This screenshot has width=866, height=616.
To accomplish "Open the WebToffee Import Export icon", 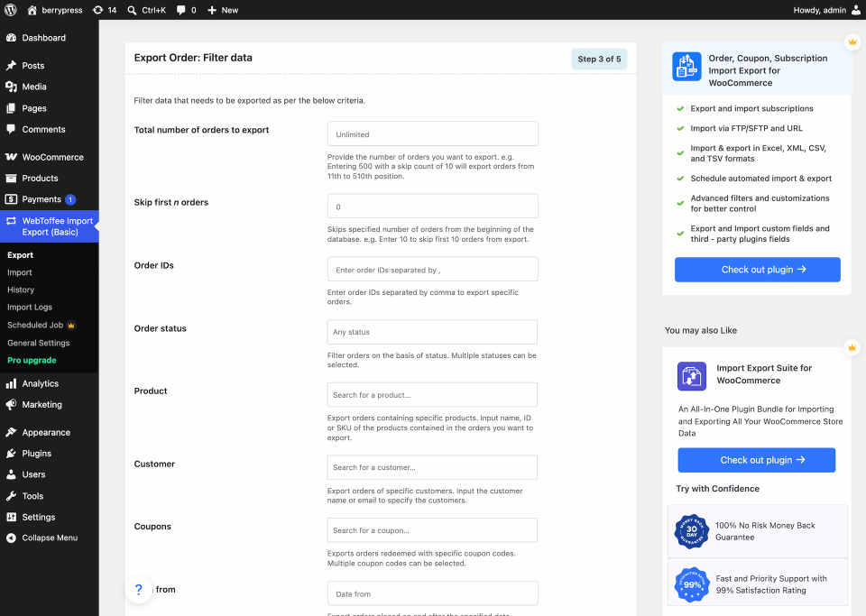I will pyautogui.click(x=11, y=221).
